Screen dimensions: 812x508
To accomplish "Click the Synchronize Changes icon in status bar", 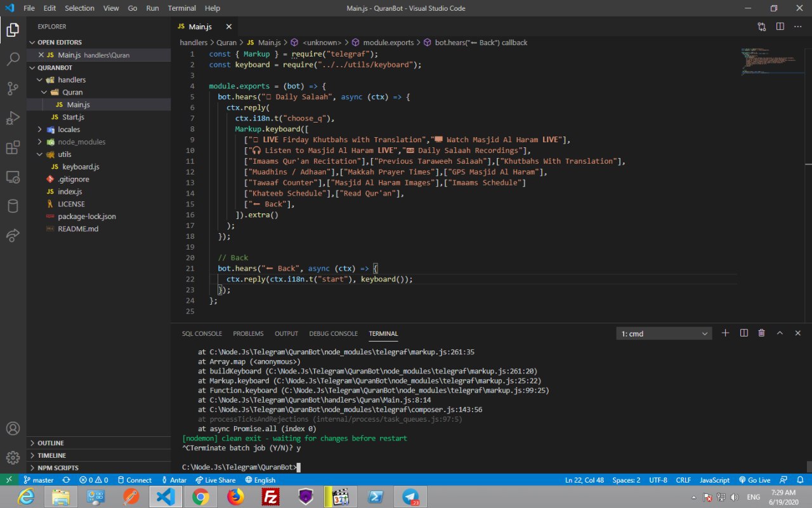I will coord(66,480).
